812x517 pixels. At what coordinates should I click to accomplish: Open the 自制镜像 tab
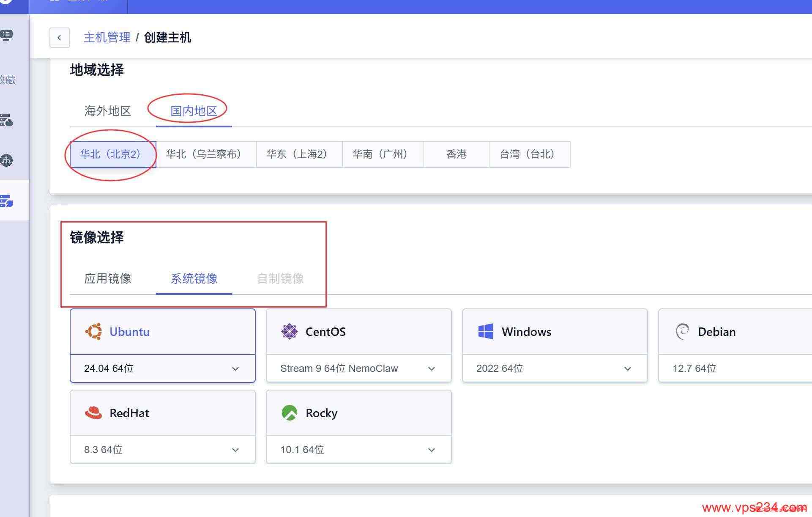coord(280,278)
